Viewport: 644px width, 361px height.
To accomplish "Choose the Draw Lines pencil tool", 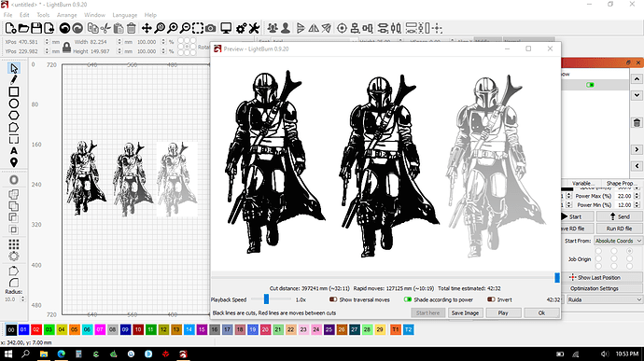I will pyautogui.click(x=14, y=79).
